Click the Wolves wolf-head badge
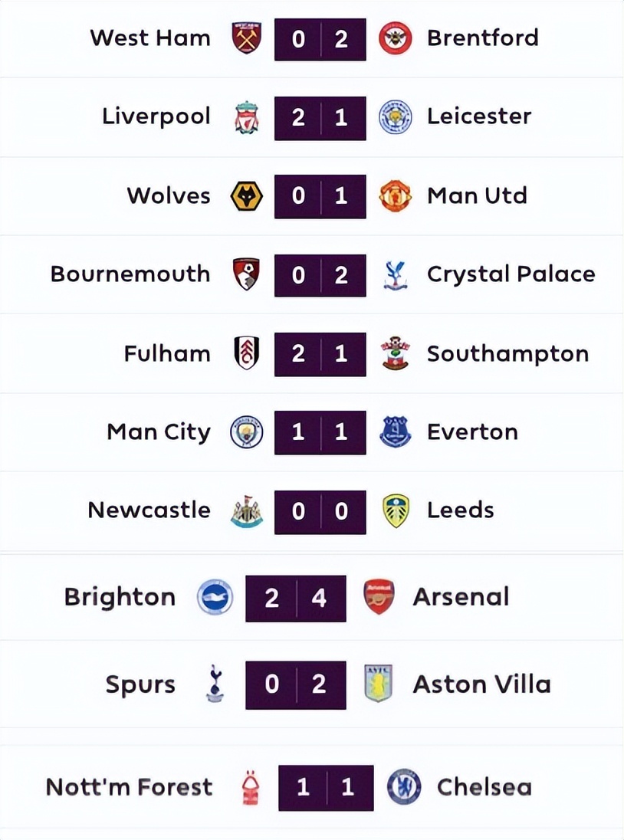The image size is (624, 840). 247,196
